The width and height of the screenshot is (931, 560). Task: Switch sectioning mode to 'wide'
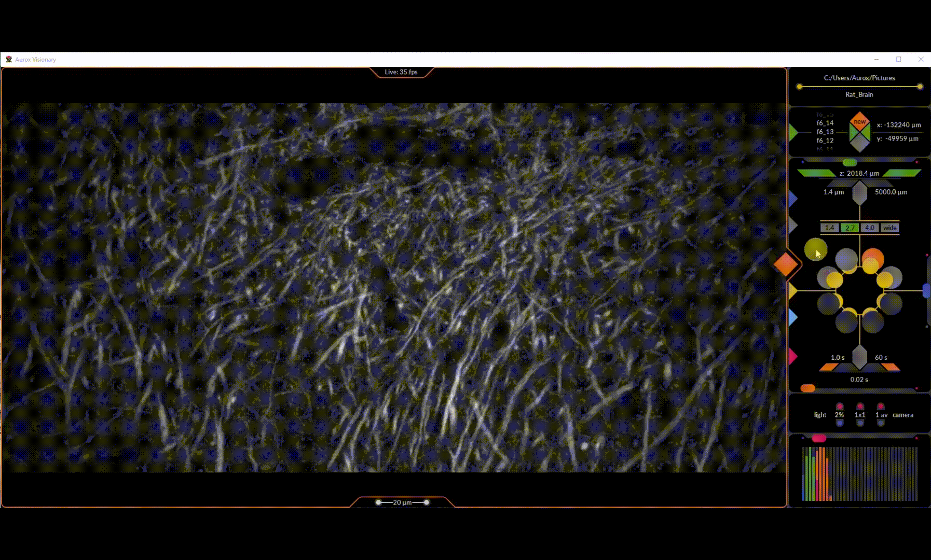889,228
